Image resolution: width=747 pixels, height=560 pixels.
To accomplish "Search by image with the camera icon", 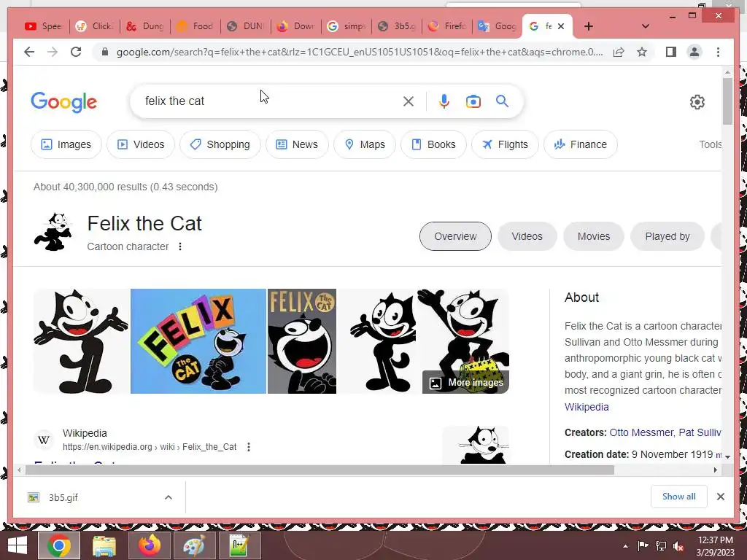I will (473, 101).
